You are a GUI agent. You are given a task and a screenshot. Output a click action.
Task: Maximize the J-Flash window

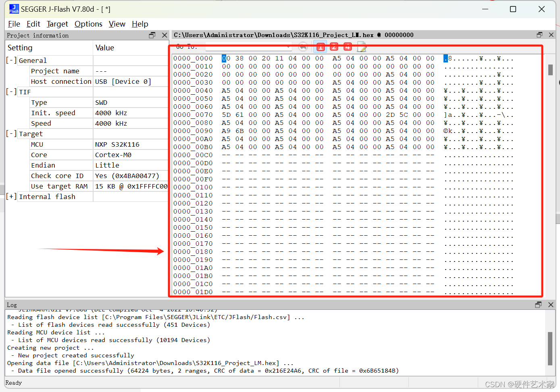pos(513,9)
